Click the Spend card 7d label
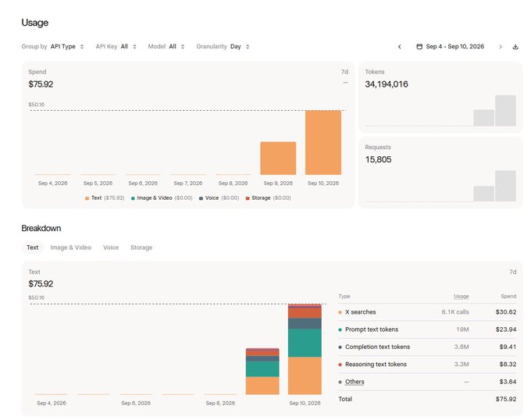Image resolution: width=531 pixels, height=420 pixels. pos(344,72)
